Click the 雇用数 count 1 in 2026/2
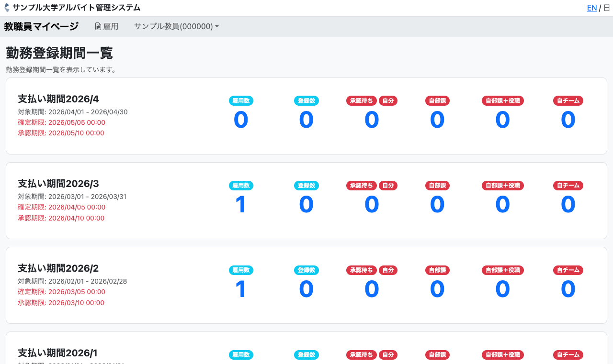613x364 pixels. point(241,289)
